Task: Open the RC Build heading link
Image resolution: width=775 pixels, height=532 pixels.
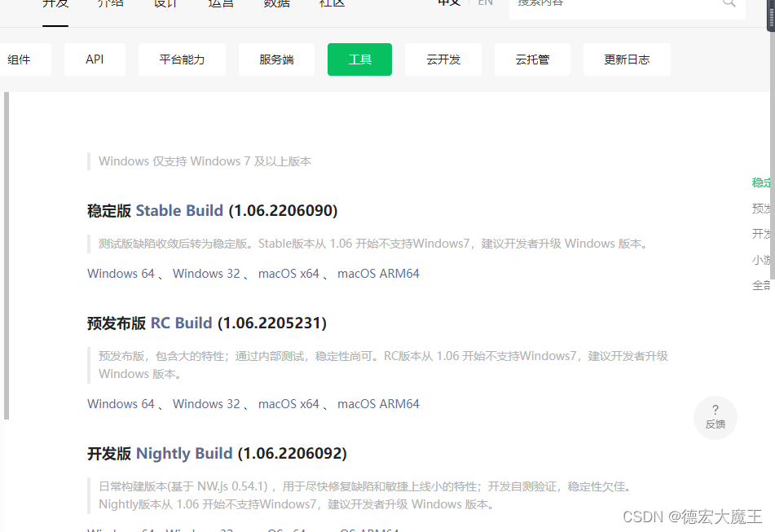Action: (x=182, y=323)
